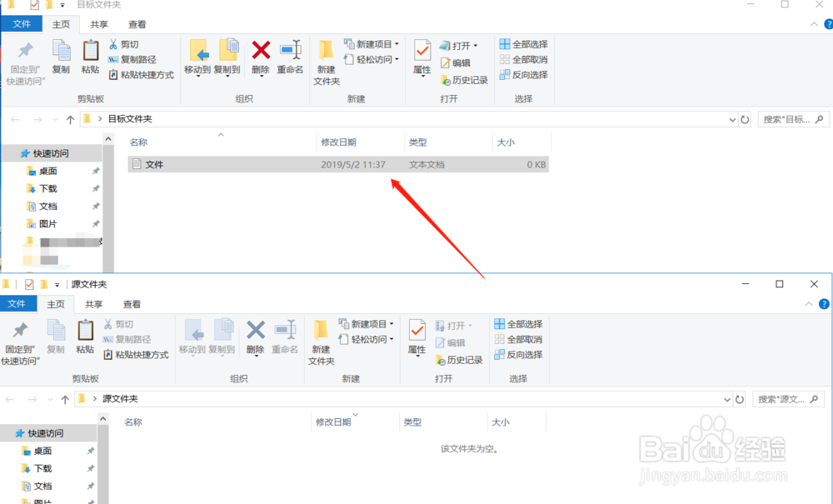Screen dimensions: 833x504
Task: Click 粘贴 icon in 目标文件夹 window ribbon
Action: click(90, 57)
